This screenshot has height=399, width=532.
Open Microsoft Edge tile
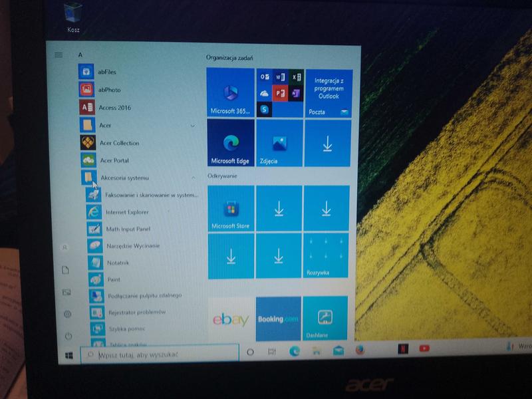(230, 143)
